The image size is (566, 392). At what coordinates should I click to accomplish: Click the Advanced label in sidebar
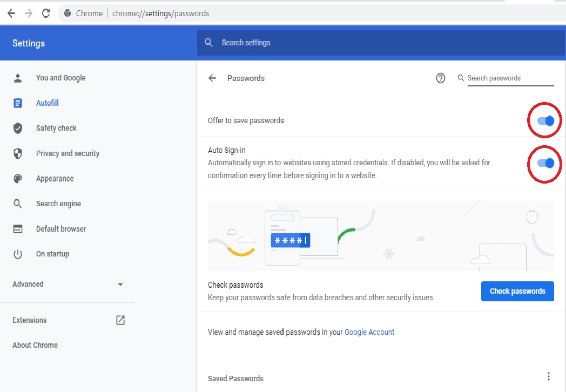point(28,284)
